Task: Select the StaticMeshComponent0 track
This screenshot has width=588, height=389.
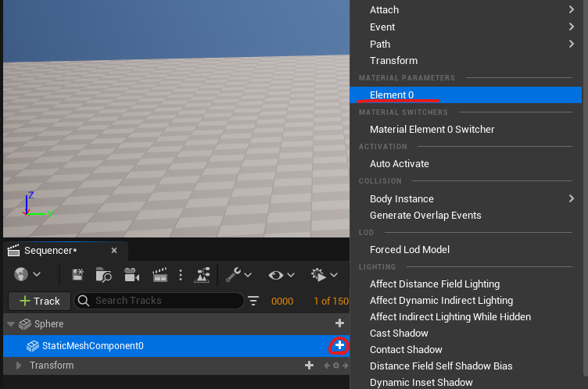Action: [x=176, y=346]
